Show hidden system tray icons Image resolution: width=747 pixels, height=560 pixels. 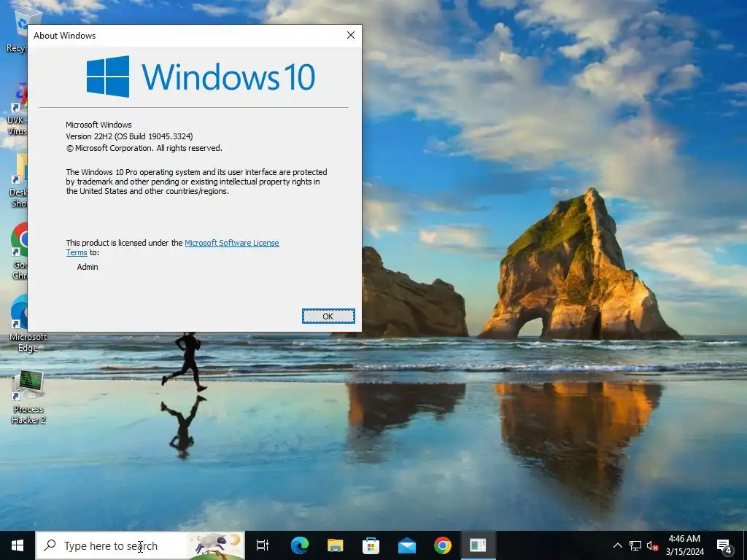click(617, 545)
